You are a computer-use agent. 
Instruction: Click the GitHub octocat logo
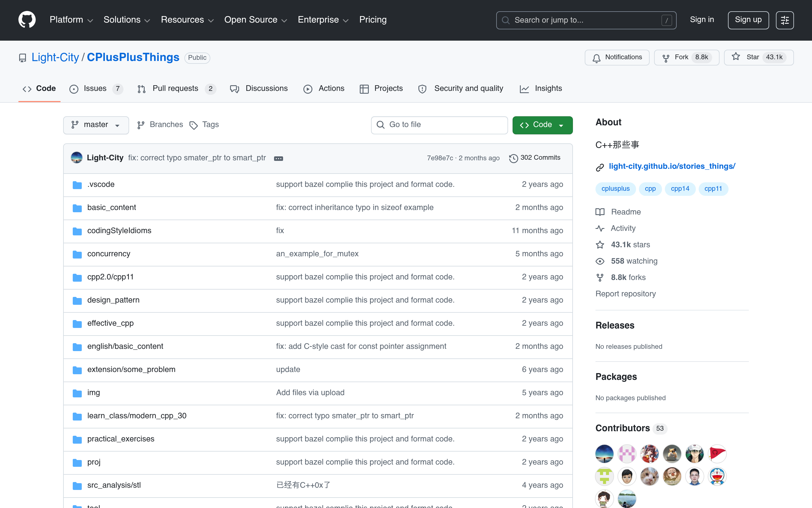pyautogui.click(x=27, y=20)
